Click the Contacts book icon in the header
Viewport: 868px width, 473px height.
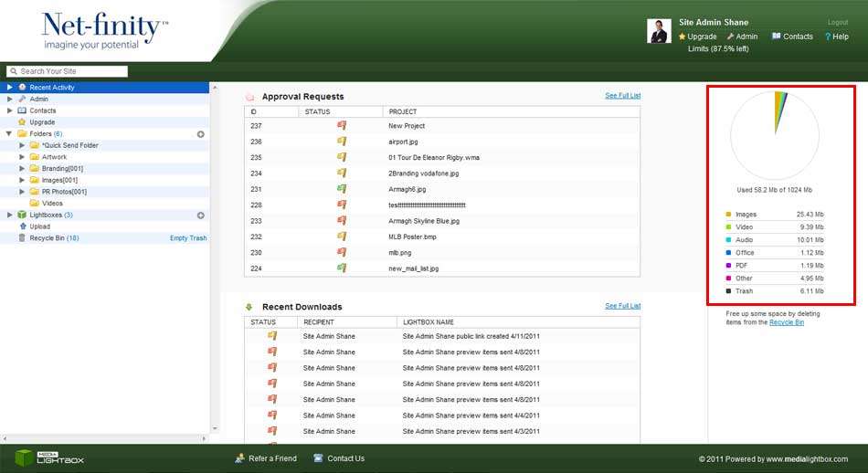(777, 37)
